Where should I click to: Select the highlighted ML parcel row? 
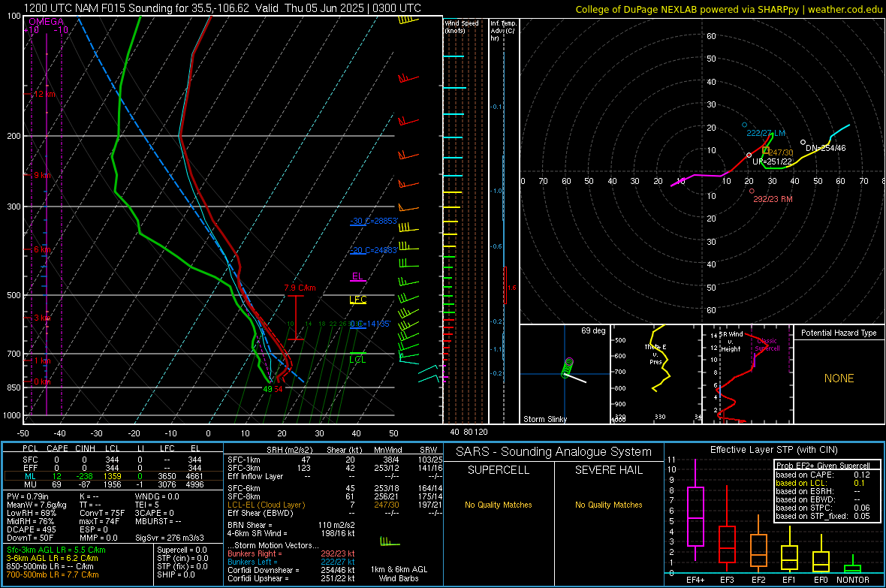coord(113,476)
